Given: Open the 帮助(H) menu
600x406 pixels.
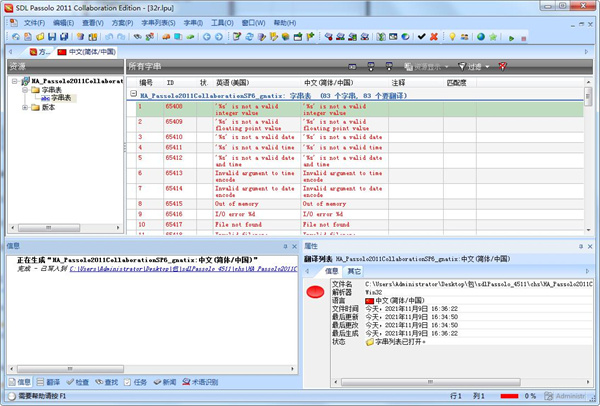Looking at the screenshot, I should (285, 23).
